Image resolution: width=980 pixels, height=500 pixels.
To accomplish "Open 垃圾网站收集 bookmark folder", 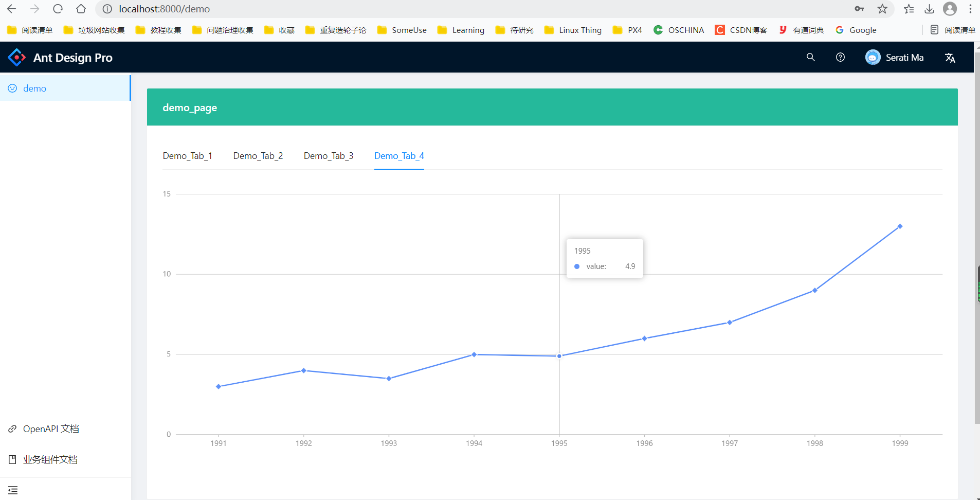I will click(x=94, y=30).
